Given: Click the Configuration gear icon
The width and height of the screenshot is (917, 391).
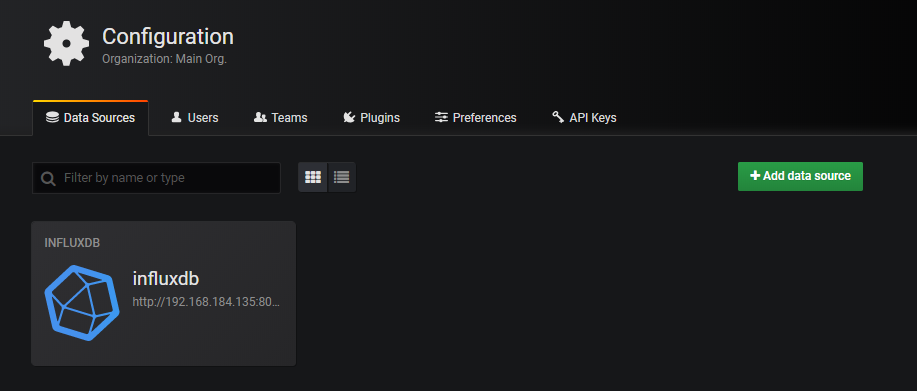Looking at the screenshot, I should click(x=66, y=43).
